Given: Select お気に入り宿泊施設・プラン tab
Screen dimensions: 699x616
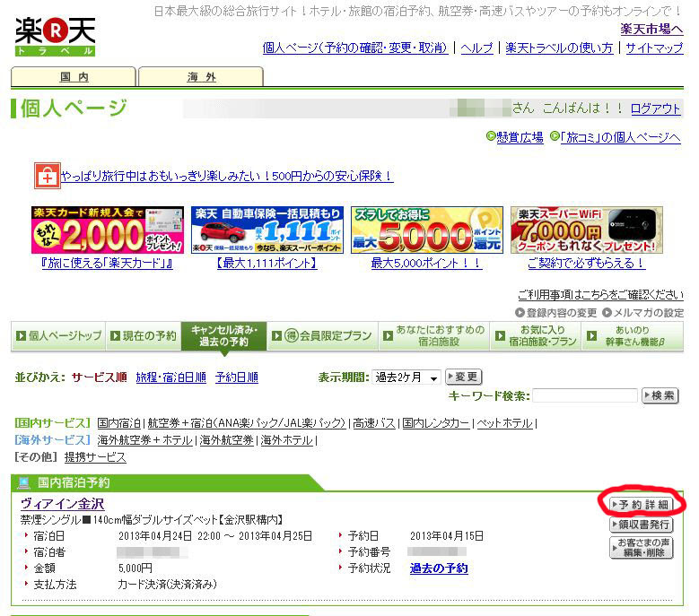Looking at the screenshot, I should coord(536,336).
